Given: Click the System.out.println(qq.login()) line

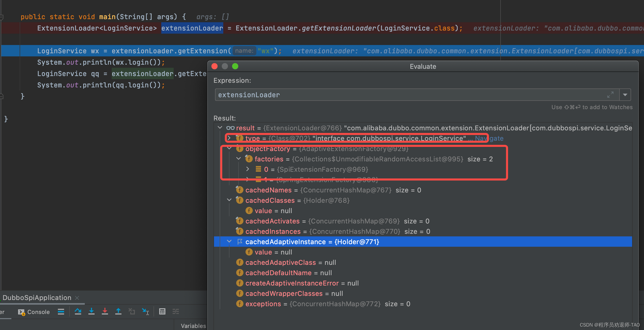Looking at the screenshot, I should coord(101,85).
